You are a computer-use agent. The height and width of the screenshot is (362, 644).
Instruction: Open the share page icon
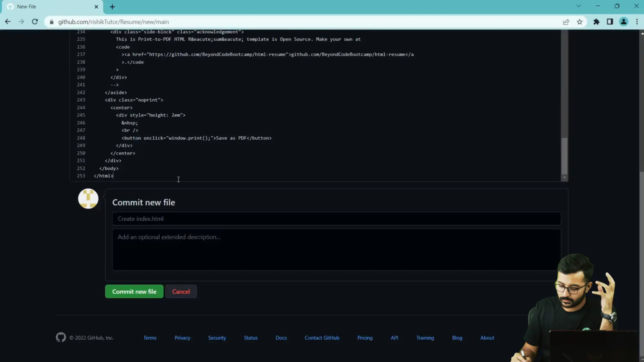(566, 22)
